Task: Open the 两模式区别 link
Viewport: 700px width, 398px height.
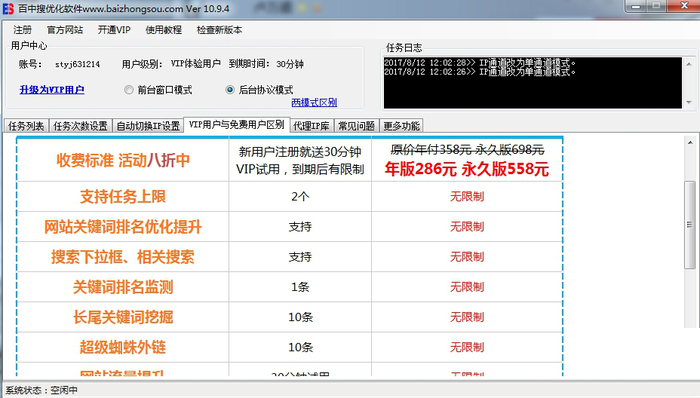Action: point(314,102)
